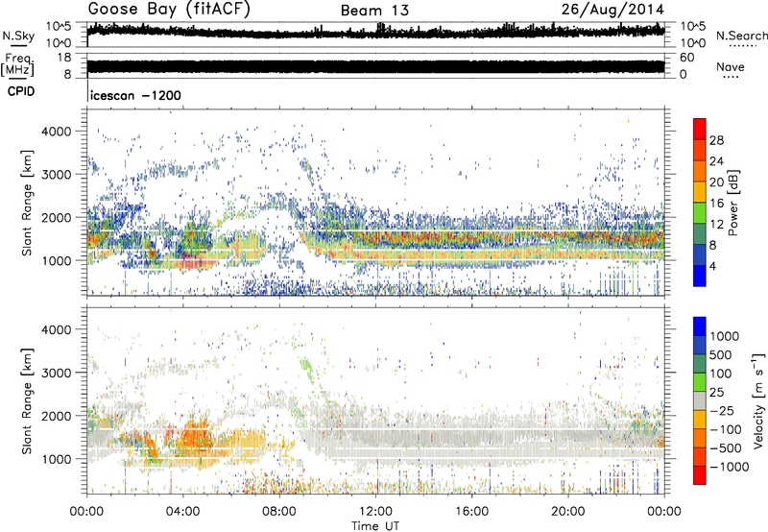The width and height of the screenshot is (768, 532).
Task: Click the red swatch of Power colorbar
Action: 700,127
